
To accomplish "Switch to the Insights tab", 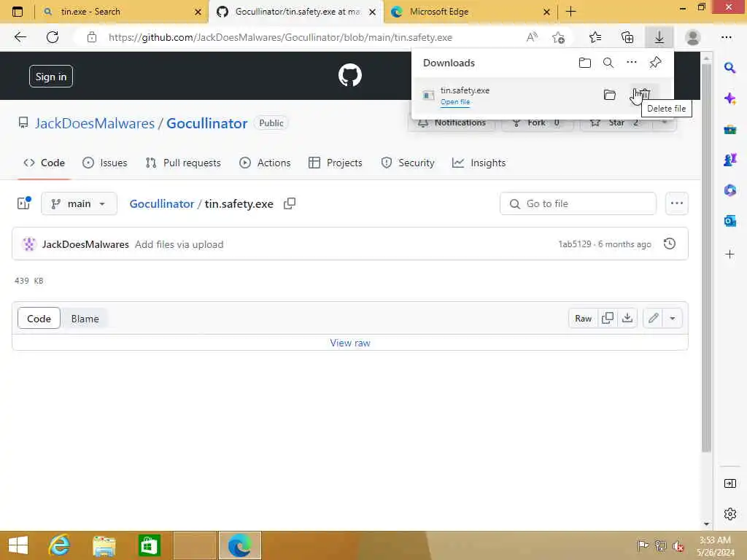I will click(x=479, y=163).
